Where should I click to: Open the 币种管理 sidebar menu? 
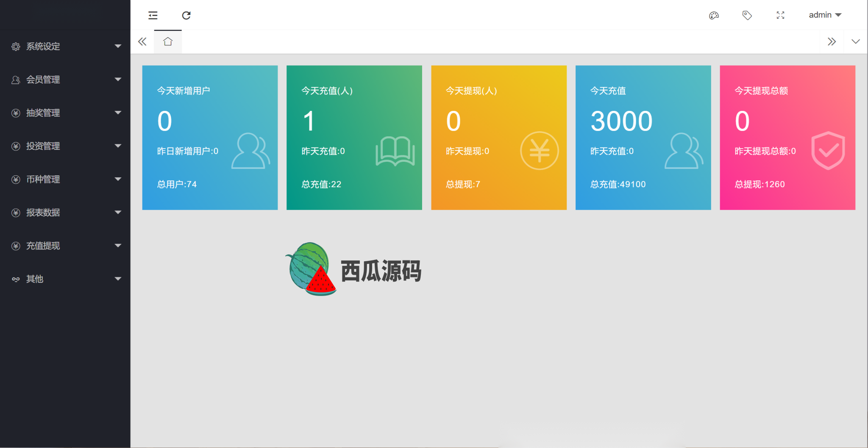coord(65,180)
